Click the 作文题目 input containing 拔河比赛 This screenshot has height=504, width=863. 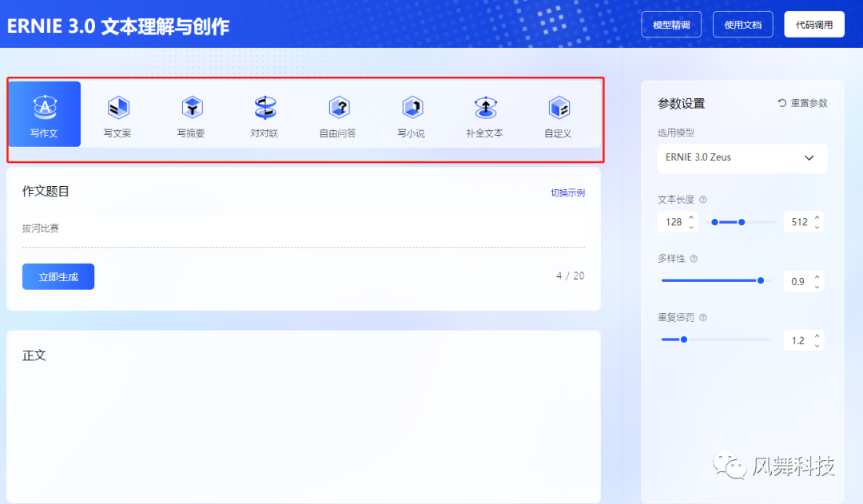[x=304, y=228]
